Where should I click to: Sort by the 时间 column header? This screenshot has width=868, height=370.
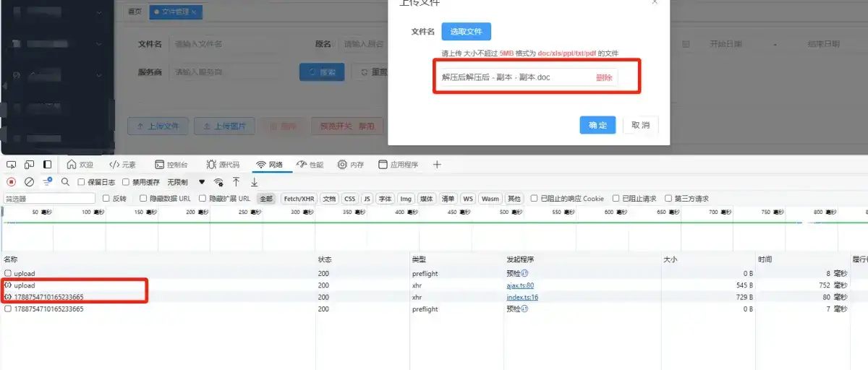[803, 259]
